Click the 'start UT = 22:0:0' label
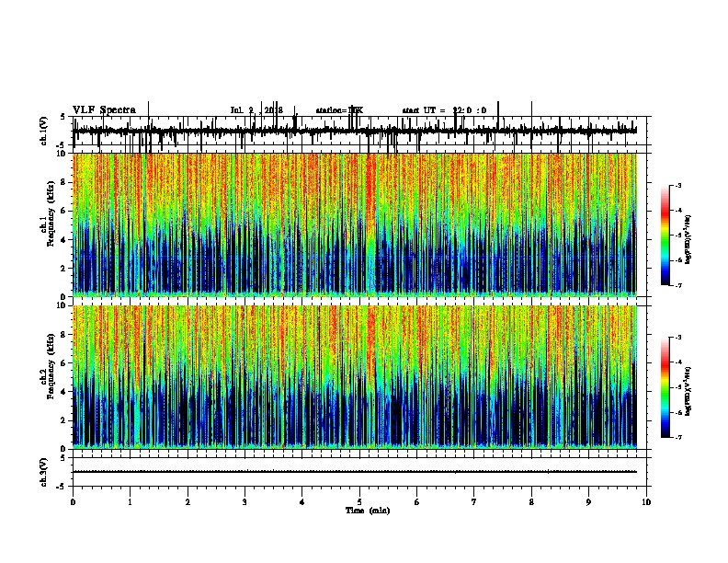The height and width of the screenshot is (563, 728). click(444, 110)
